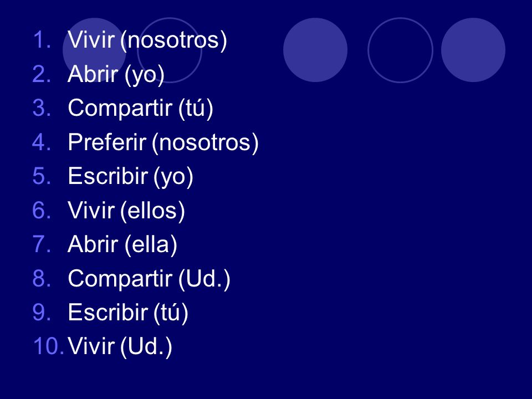Image resolution: width=532 pixels, height=399 pixels.
Task: Click the filled circle at far right
Action: (x=473, y=50)
